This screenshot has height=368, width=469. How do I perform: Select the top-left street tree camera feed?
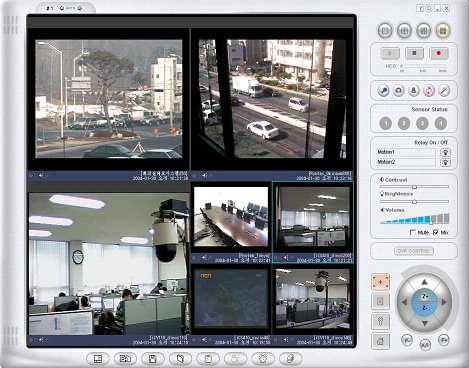click(x=109, y=99)
